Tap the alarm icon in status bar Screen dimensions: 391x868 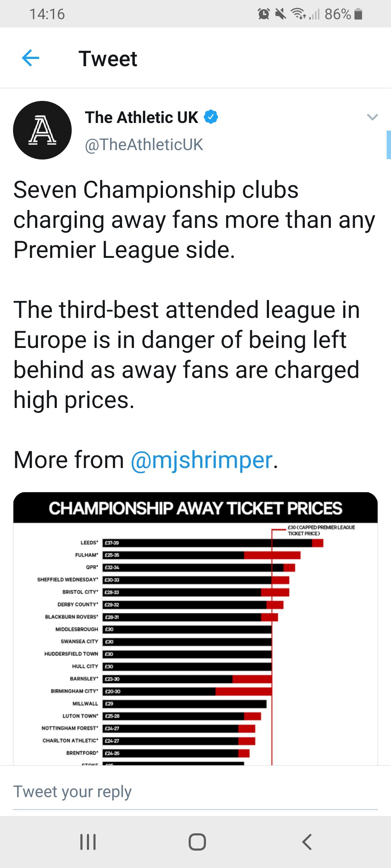(264, 14)
